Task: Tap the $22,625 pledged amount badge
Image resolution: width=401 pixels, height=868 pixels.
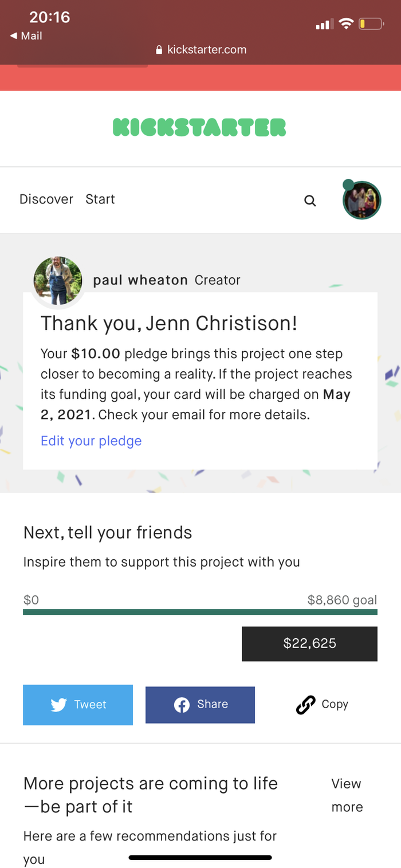Action: [309, 643]
